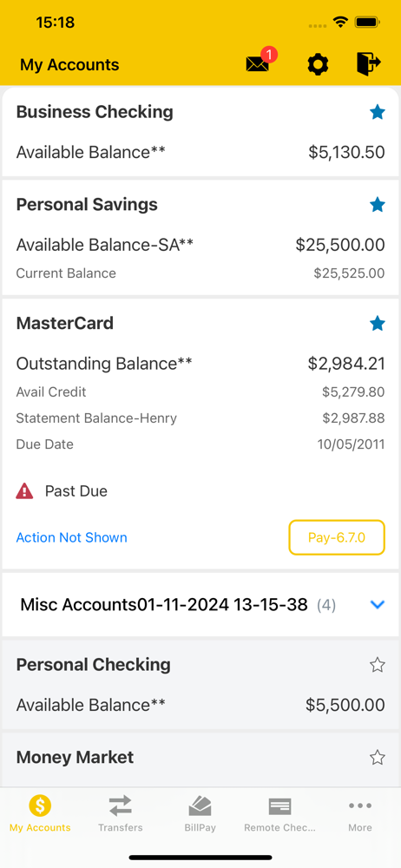
Task: Open the Transfers arrows icon
Action: [120, 806]
